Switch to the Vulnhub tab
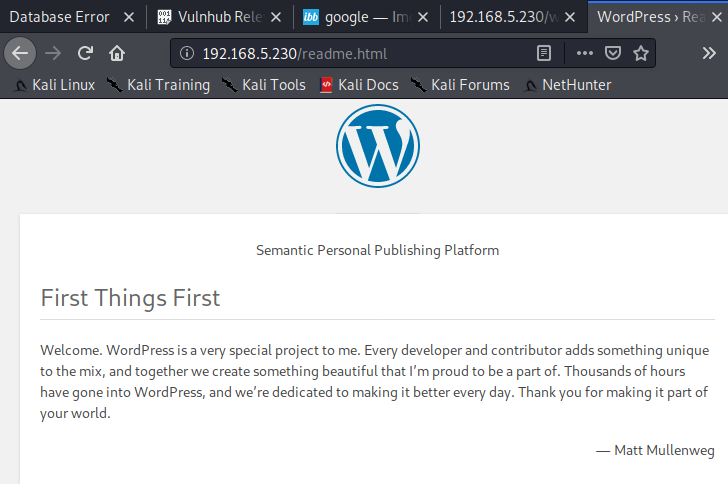This screenshot has width=728, height=484. click(220, 17)
